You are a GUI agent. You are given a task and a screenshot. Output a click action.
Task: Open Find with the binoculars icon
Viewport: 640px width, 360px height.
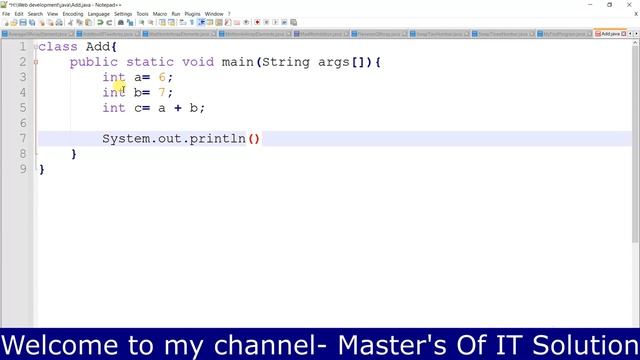pyautogui.click(x=121, y=22)
